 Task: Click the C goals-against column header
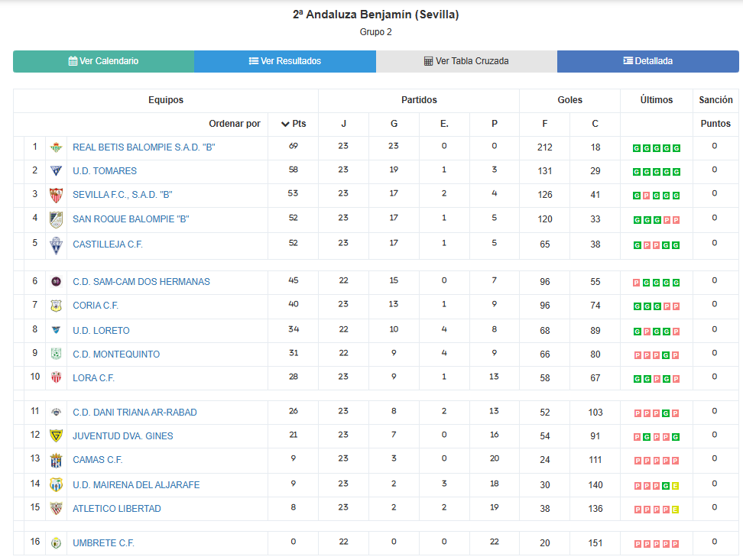pos(595,124)
